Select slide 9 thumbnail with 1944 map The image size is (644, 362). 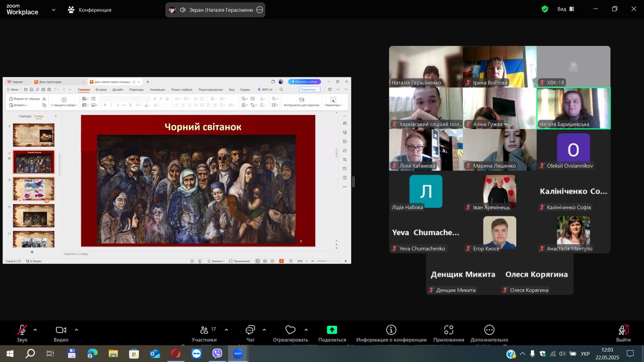pos(33,189)
